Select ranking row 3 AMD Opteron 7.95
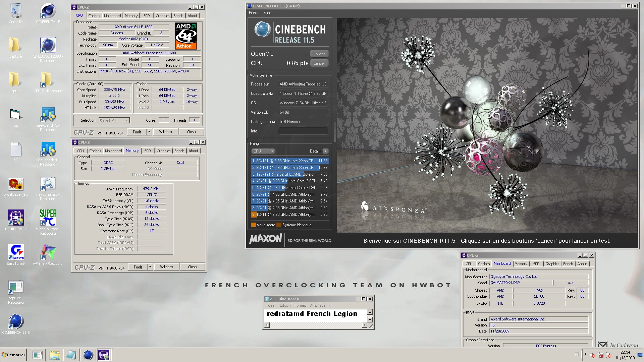Viewport: 644px width, 362px height. (x=290, y=174)
